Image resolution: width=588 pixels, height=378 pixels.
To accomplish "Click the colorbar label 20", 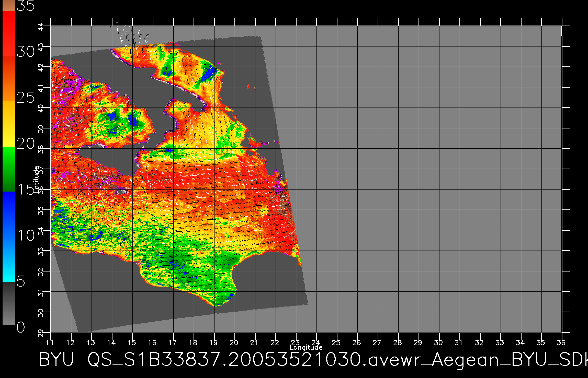I will pos(26,144).
